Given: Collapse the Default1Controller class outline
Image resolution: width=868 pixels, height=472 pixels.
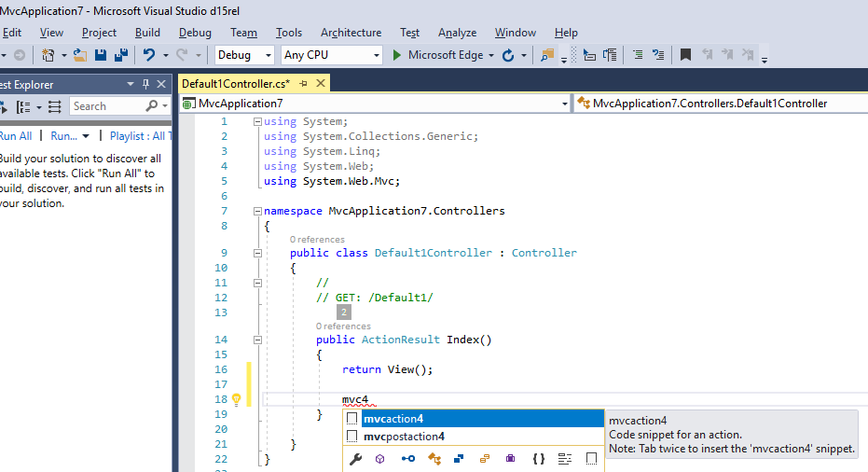Looking at the screenshot, I should tap(257, 253).
